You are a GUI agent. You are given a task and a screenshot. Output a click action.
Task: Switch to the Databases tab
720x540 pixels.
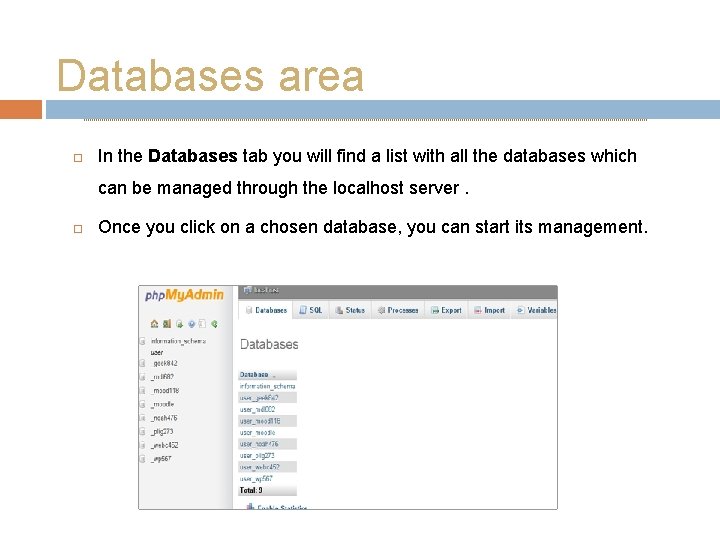pos(266,310)
